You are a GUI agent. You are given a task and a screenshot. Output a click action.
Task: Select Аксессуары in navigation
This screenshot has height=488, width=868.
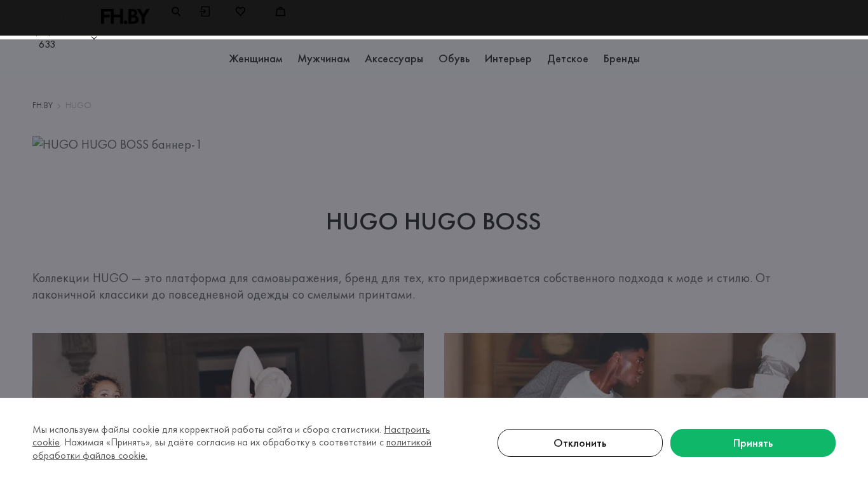[394, 59]
